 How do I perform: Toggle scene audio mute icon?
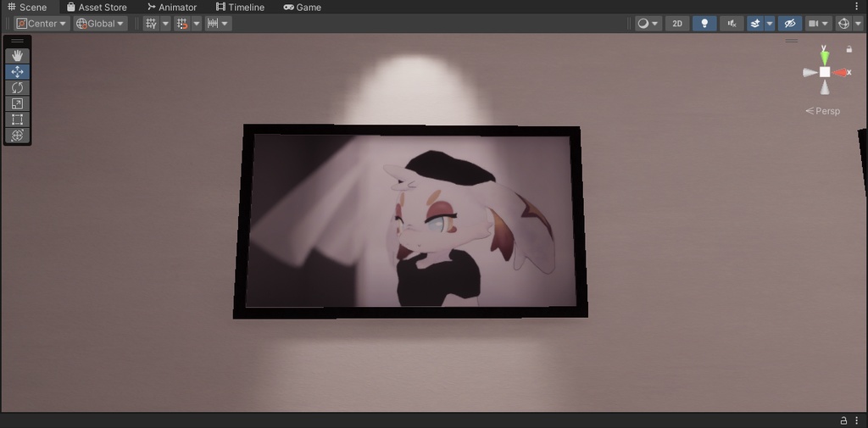point(732,23)
